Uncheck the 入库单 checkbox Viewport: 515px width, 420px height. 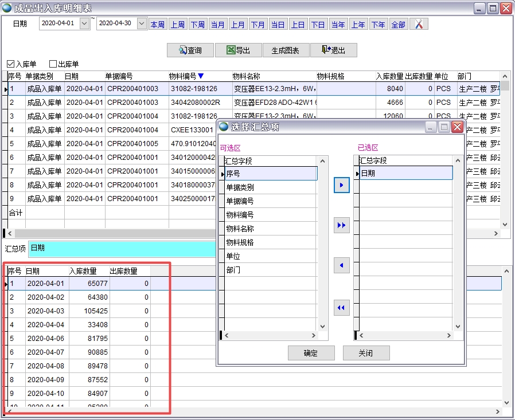tap(11, 64)
